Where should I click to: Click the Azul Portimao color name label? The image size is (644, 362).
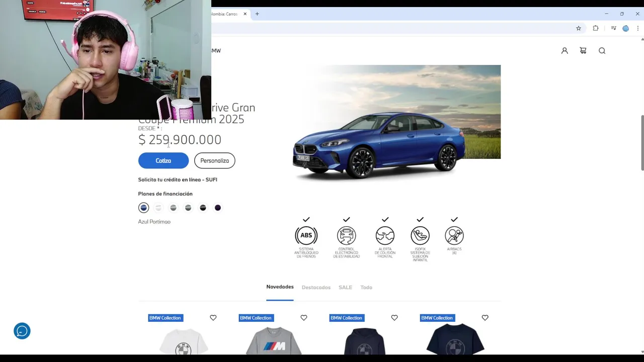154,222
